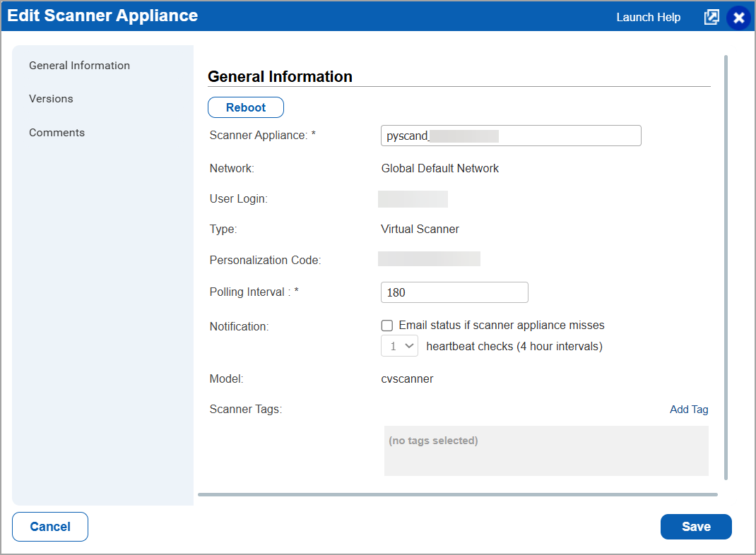Select the cvscanner model value

pyautogui.click(x=407, y=379)
